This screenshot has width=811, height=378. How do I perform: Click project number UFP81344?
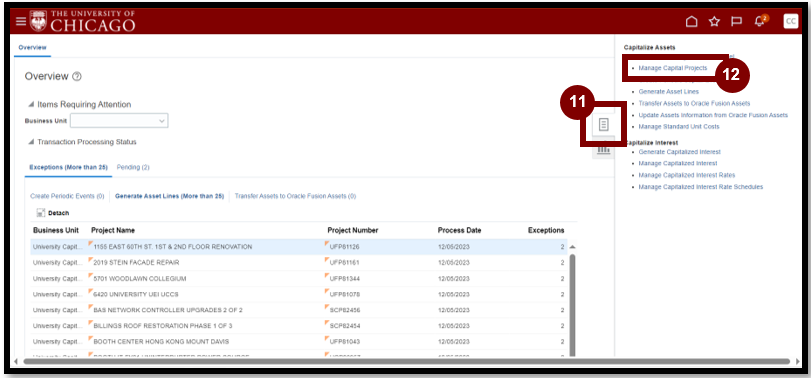pyautogui.click(x=344, y=279)
